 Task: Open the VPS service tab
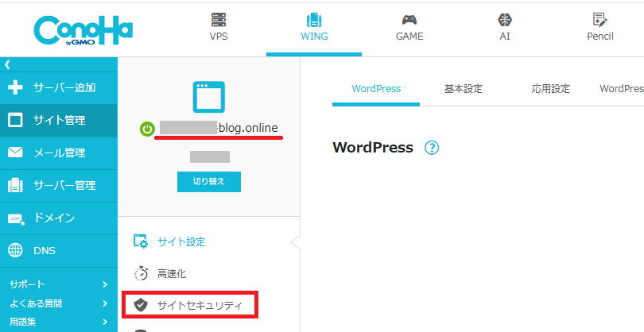219,27
